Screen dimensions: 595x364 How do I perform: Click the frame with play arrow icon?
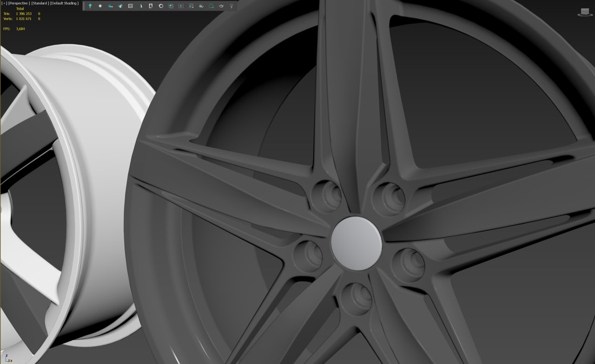[x=191, y=6]
